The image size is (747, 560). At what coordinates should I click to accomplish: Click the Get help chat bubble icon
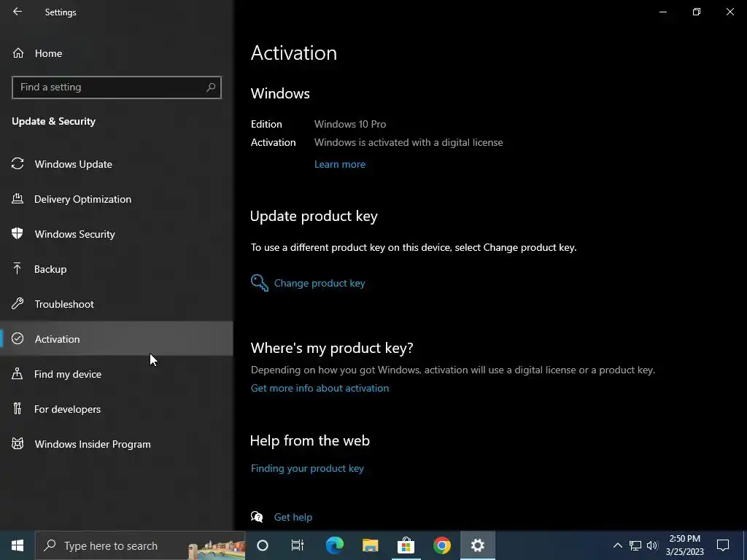click(257, 517)
